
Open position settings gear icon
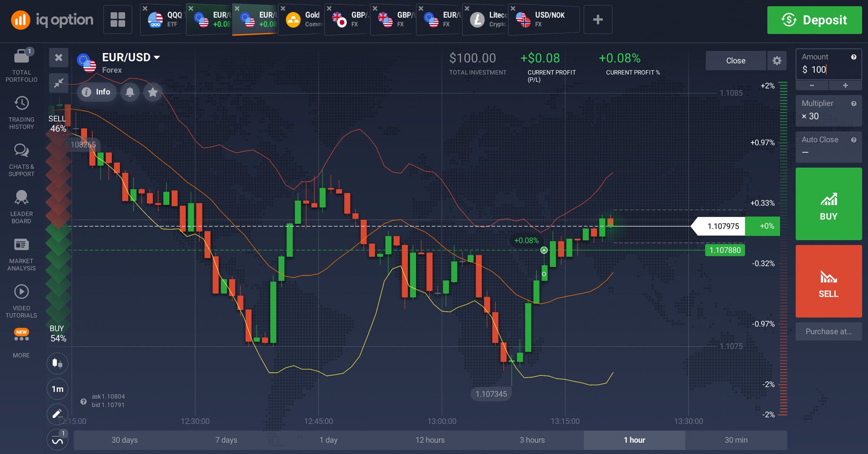coord(777,61)
